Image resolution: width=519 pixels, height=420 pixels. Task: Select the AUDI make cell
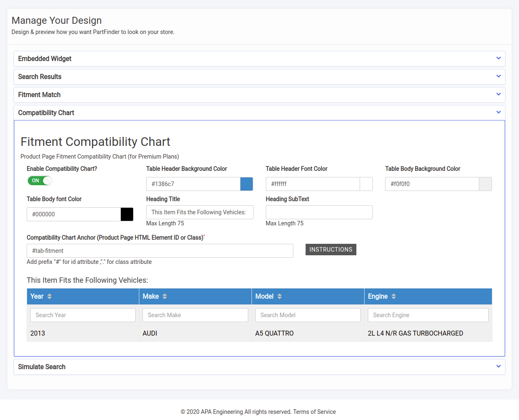coord(195,334)
